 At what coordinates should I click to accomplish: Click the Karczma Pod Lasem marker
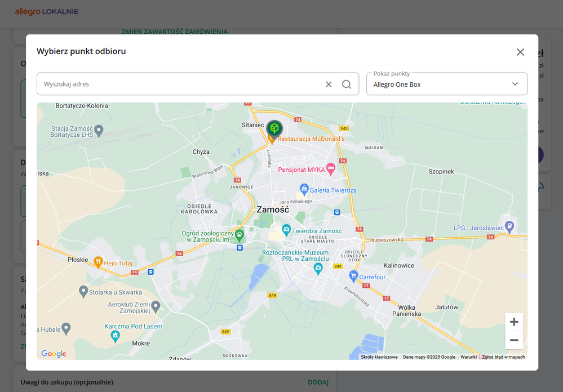tap(115, 336)
